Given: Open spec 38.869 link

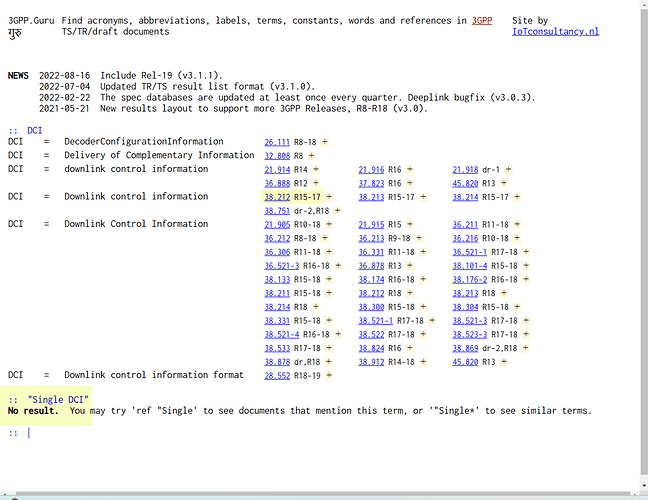Looking at the screenshot, I should (465, 348).
